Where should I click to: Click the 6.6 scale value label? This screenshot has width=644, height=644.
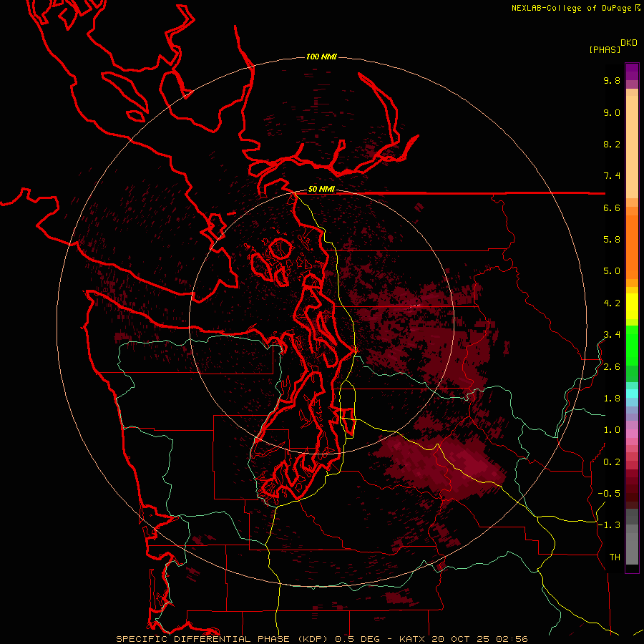[x=612, y=208]
